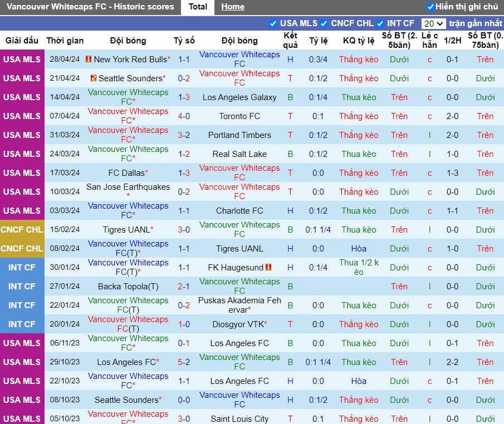Open Saint Louis City team link
Screen dimensions: 504x424
pyautogui.click(x=239, y=419)
